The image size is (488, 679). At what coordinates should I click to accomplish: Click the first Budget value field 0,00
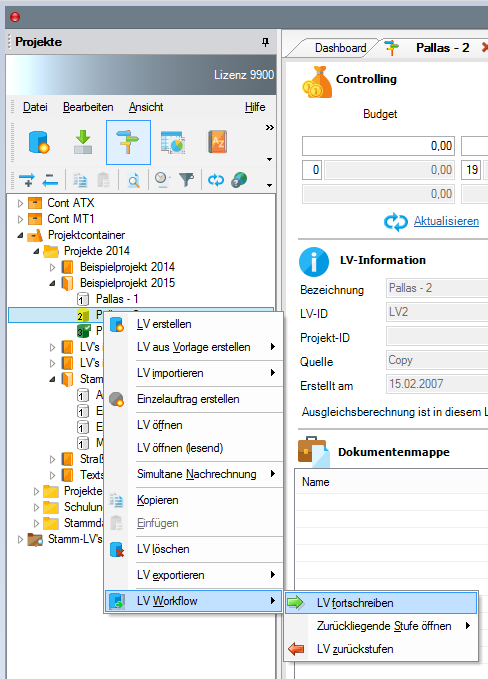pos(378,146)
